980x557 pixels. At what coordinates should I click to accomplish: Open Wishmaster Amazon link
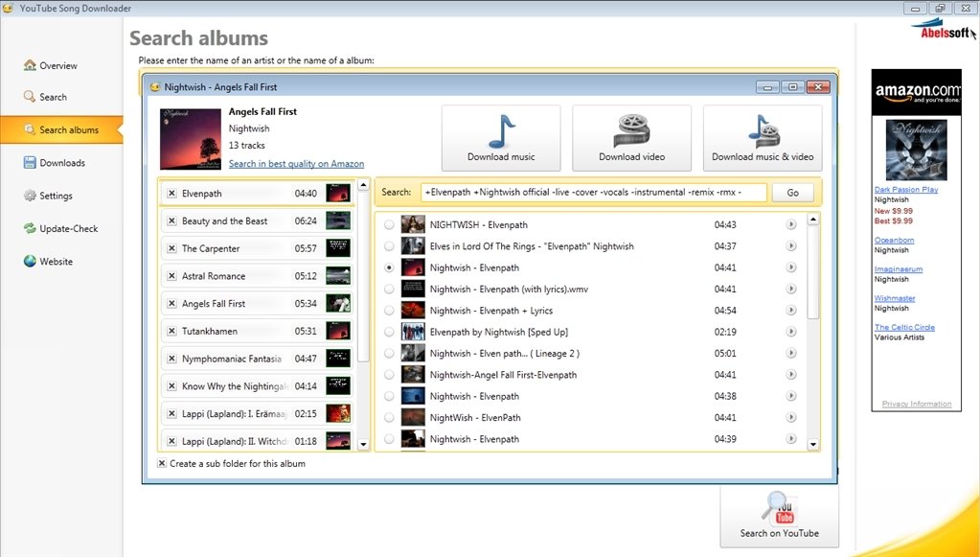[x=895, y=298]
